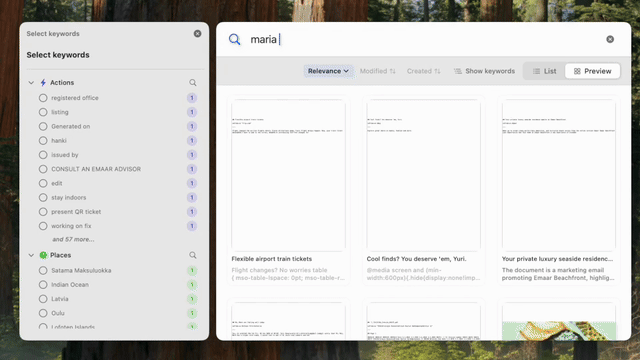Click the 'Flexible airport train tickets' title

click(271, 259)
